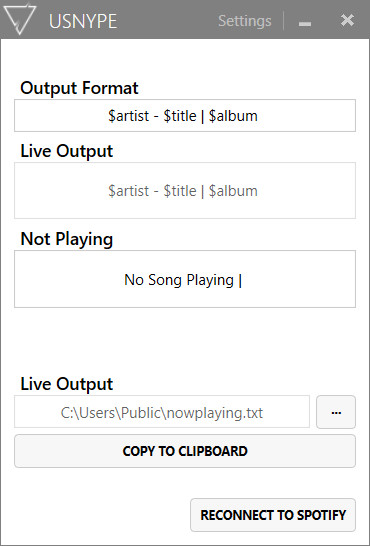Click the Live Output heading above file path
The height and width of the screenshot is (546, 370).
coord(67,384)
